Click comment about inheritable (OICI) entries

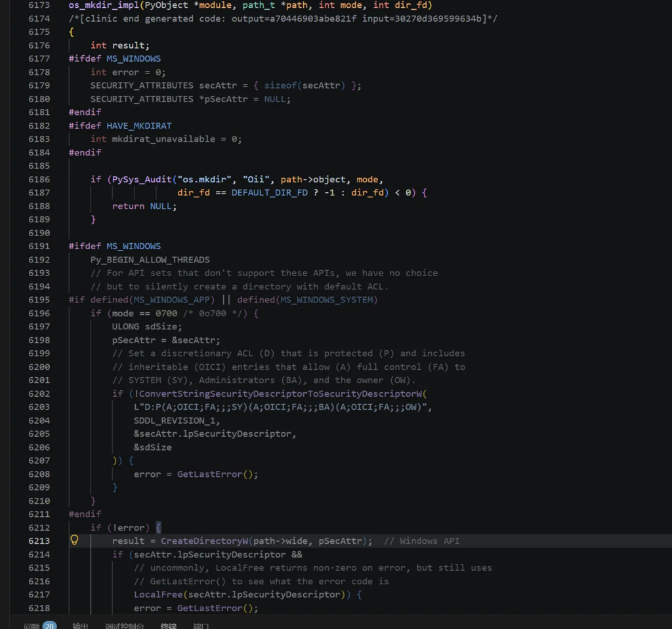click(289, 367)
